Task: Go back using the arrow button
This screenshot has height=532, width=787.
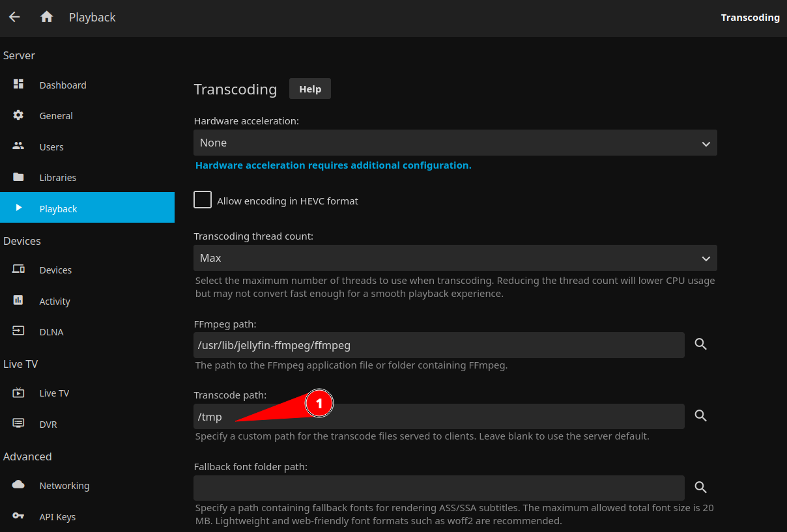Action: 14,17
